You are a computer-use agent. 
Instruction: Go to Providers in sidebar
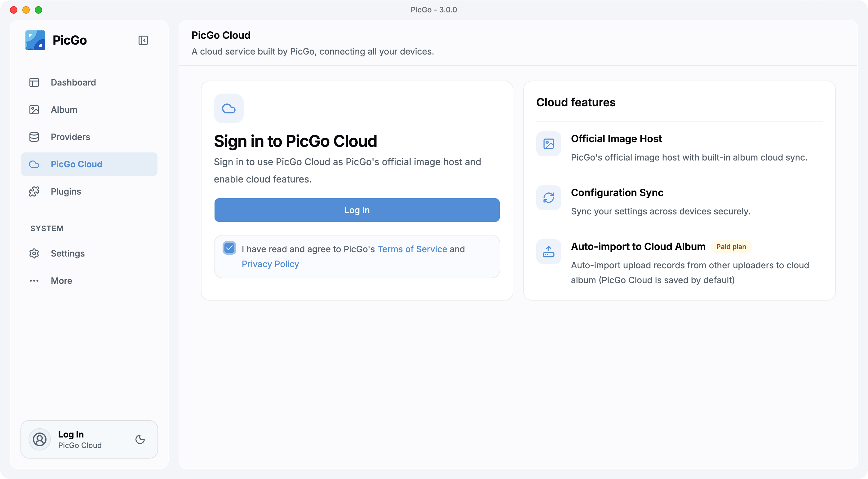click(89, 137)
